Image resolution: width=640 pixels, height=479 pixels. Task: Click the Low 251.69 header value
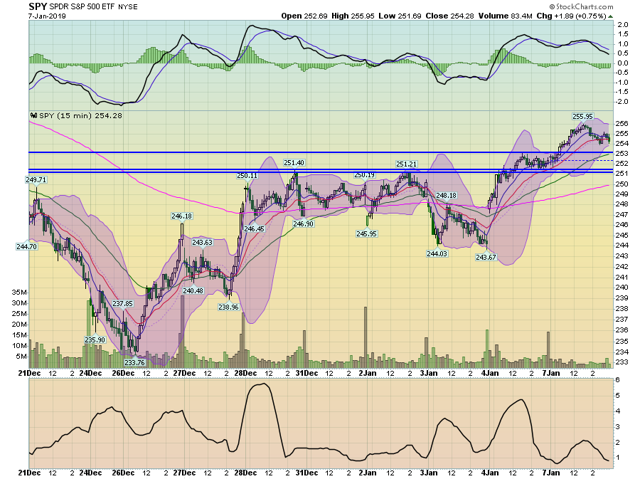tap(400, 16)
